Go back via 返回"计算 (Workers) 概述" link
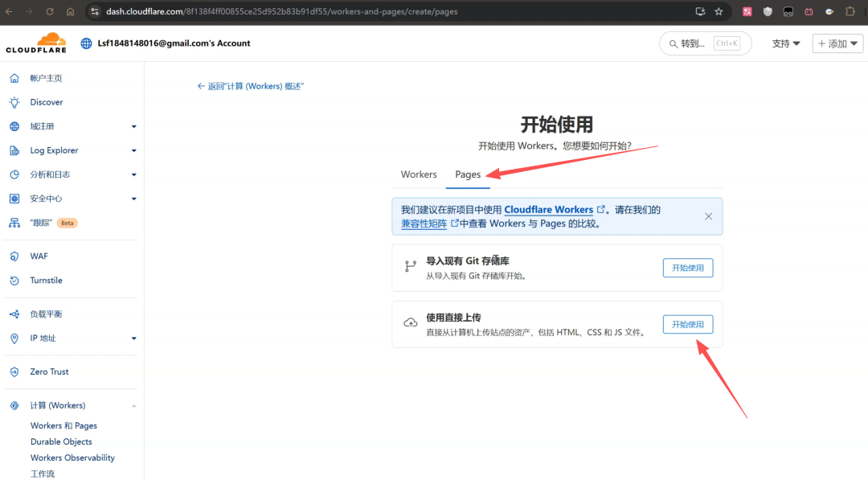 pos(250,86)
